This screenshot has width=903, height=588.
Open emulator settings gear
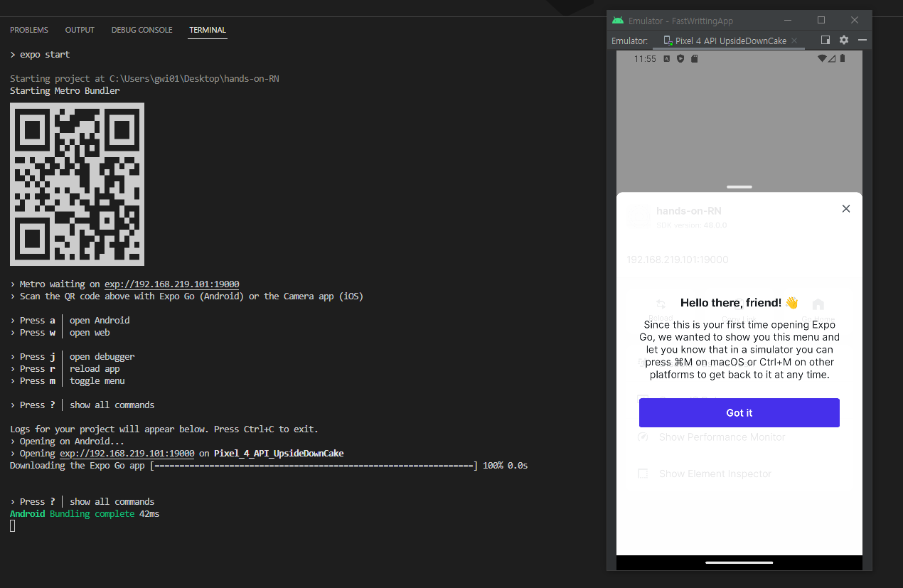click(x=844, y=41)
